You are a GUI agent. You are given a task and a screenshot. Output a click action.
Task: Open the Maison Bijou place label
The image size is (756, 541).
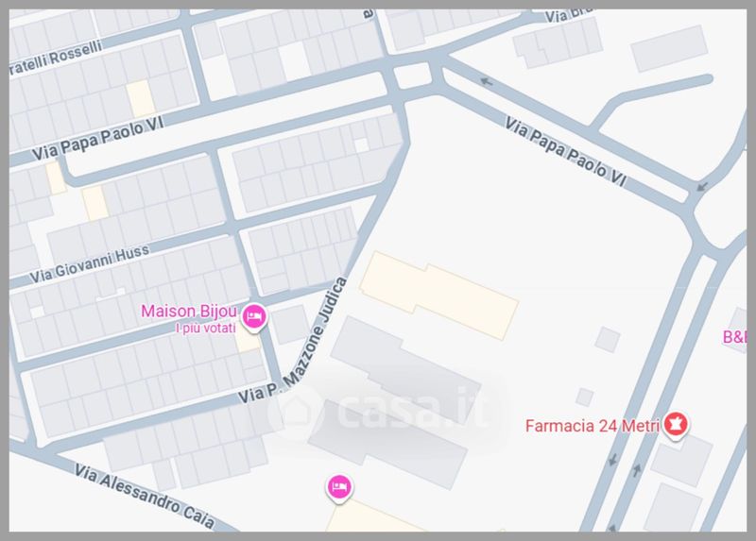pyautogui.click(x=188, y=312)
